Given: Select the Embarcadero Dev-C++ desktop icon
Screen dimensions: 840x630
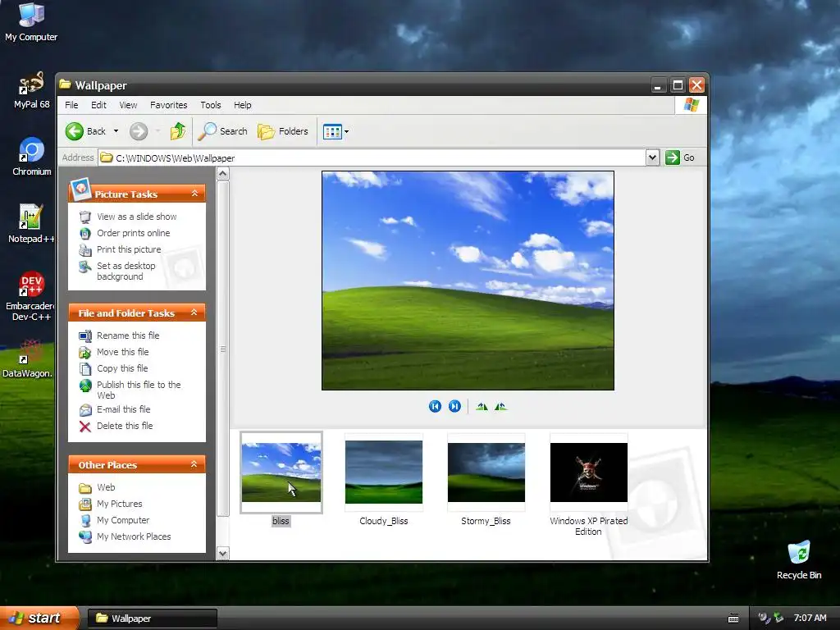Looking at the screenshot, I should pos(30,296).
